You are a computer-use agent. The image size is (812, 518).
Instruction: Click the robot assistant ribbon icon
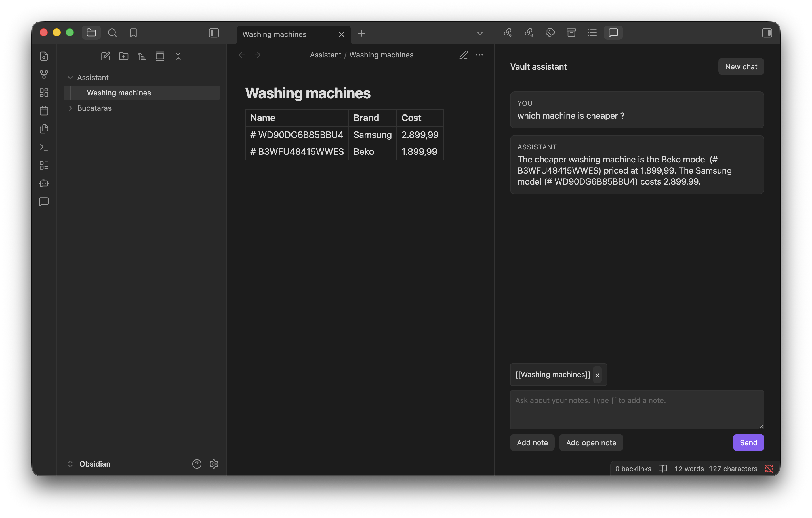(x=44, y=183)
